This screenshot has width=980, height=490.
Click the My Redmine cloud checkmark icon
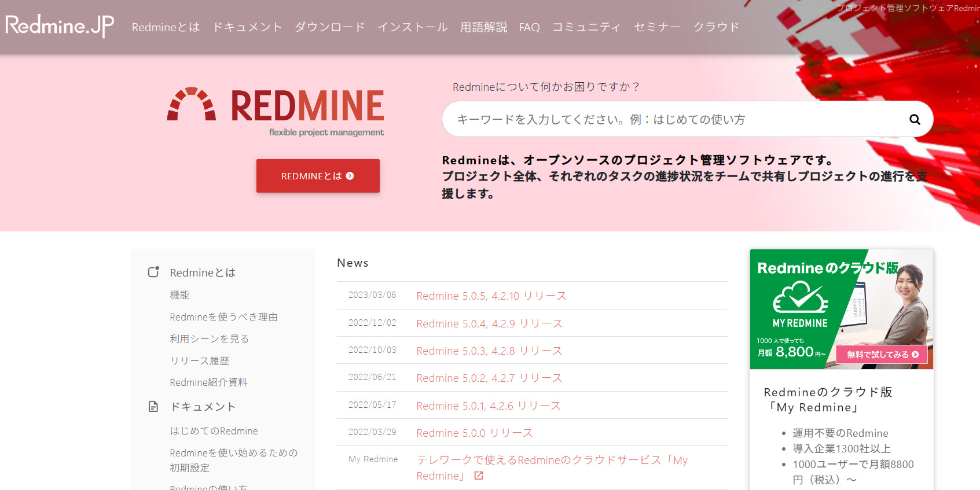[x=801, y=297]
